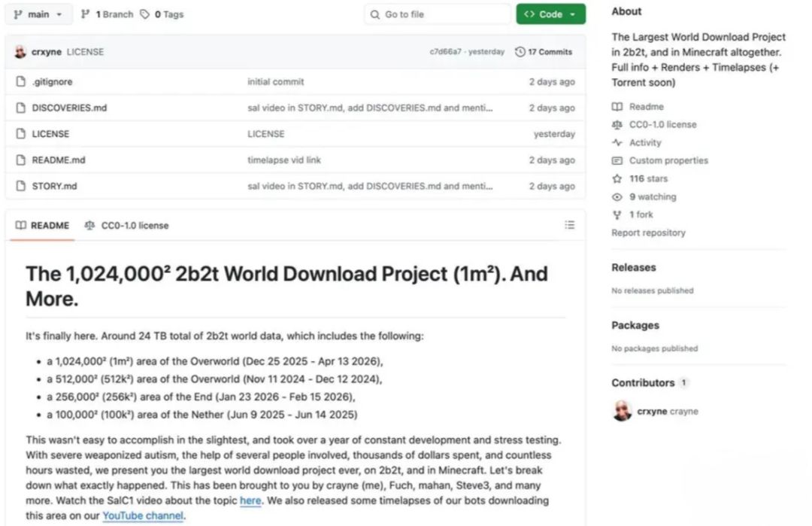Open the Activity link
The height and width of the screenshot is (526, 812).
click(645, 142)
